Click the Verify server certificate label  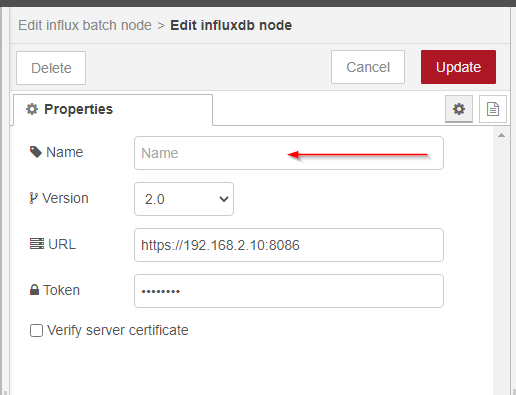118,330
